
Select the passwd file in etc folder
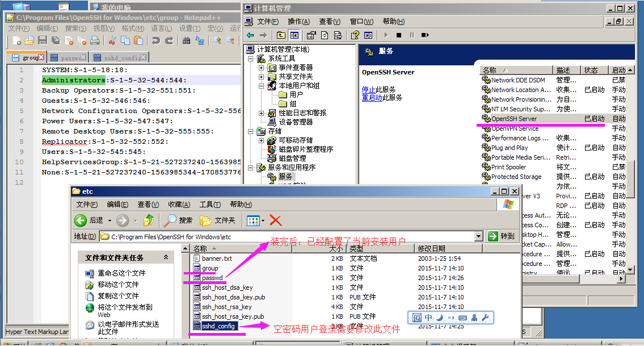tap(212, 278)
